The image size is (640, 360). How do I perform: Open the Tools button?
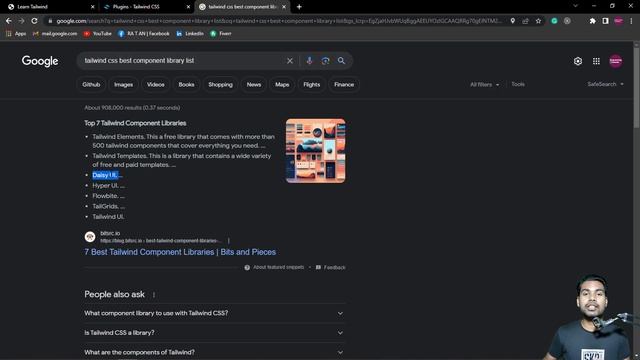(518, 84)
